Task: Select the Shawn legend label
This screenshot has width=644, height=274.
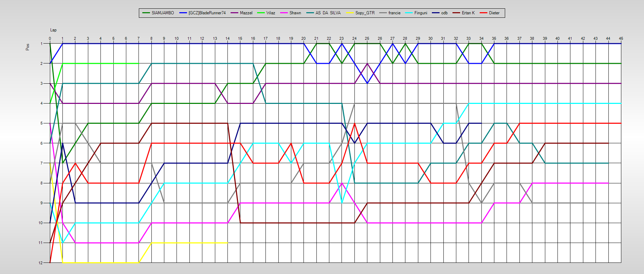Action: click(295, 13)
